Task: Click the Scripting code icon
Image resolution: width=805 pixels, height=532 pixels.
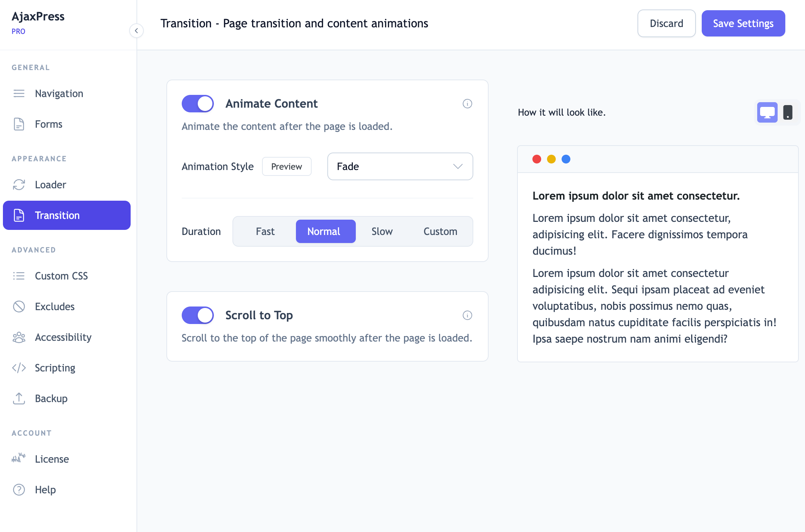Action: (x=19, y=368)
